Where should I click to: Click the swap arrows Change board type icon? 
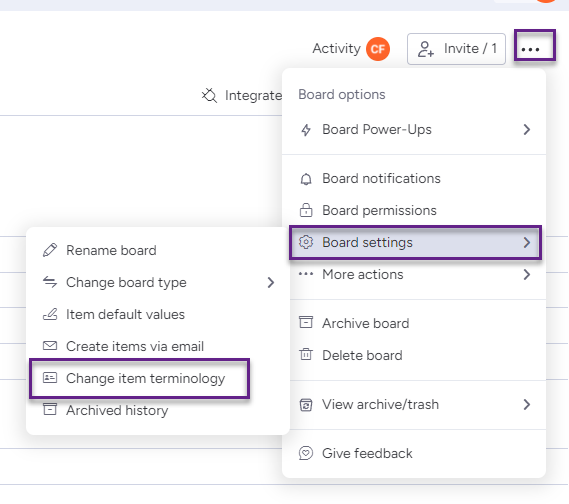[50, 282]
